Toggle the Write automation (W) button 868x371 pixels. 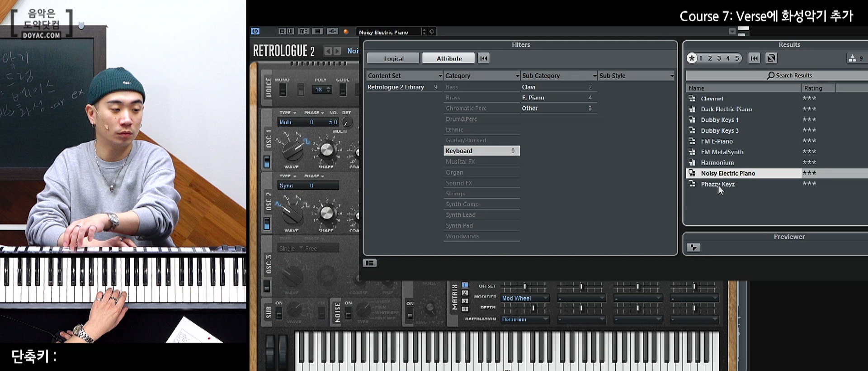point(290,31)
